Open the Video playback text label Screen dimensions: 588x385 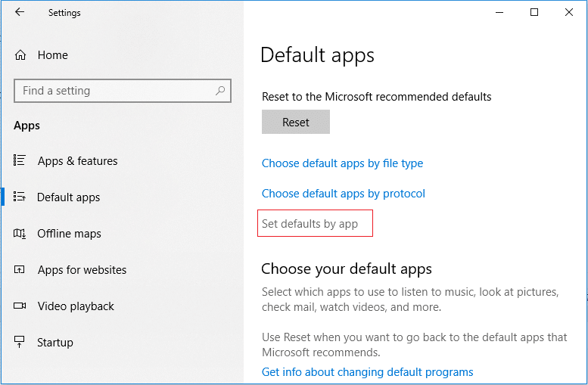pyautogui.click(x=76, y=306)
